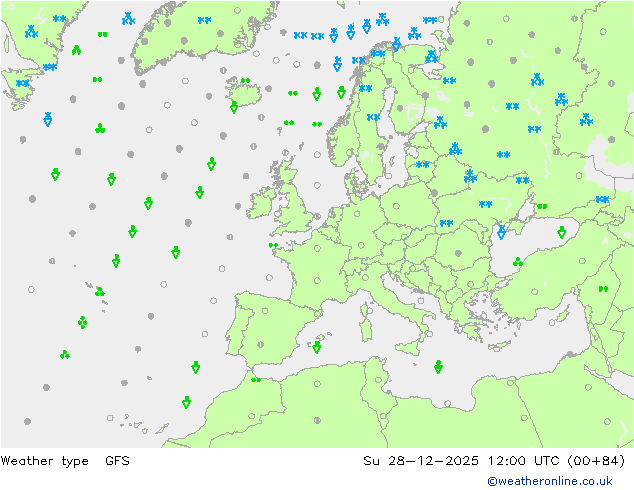Viewport: 634px width, 490px height.
Task: Click blue snow shower symbol near Odessa coast
Action: (501, 232)
